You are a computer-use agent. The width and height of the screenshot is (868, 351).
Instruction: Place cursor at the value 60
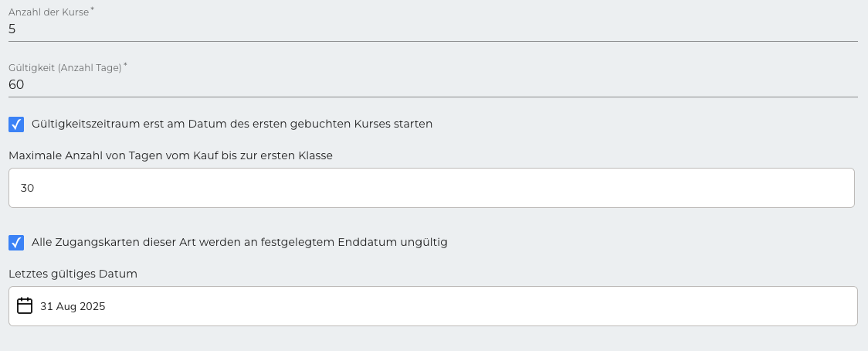click(17, 85)
